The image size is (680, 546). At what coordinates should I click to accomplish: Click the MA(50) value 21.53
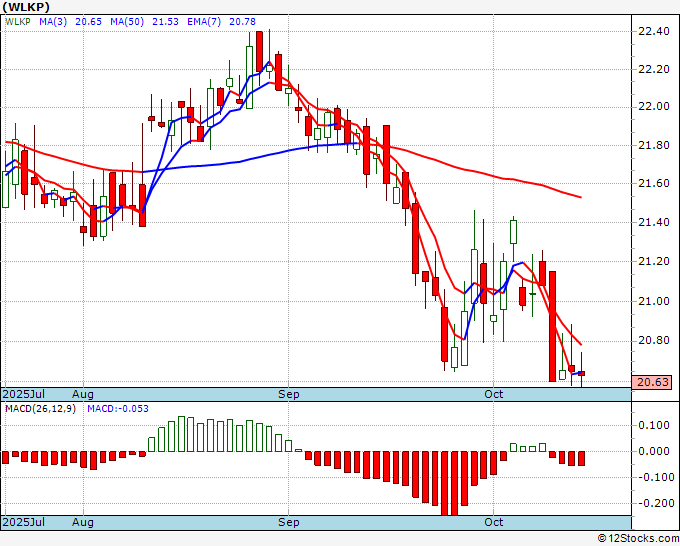click(x=165, y=22)
